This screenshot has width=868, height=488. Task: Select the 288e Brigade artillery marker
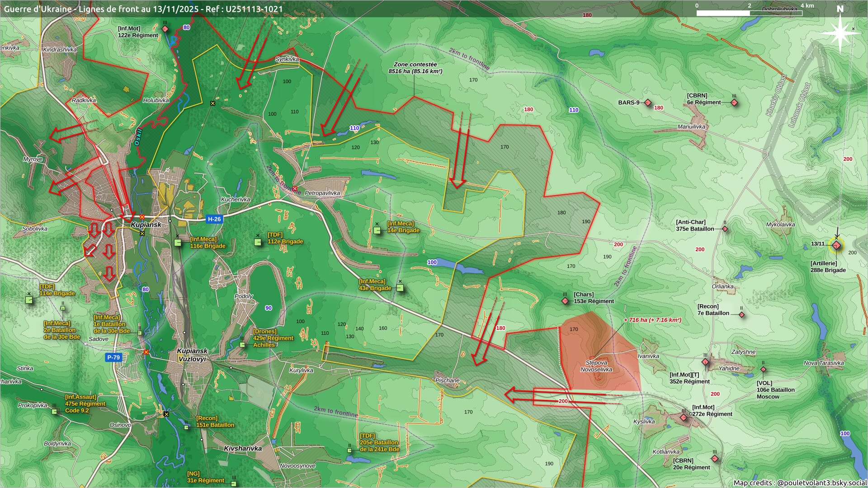click(836, 245)
